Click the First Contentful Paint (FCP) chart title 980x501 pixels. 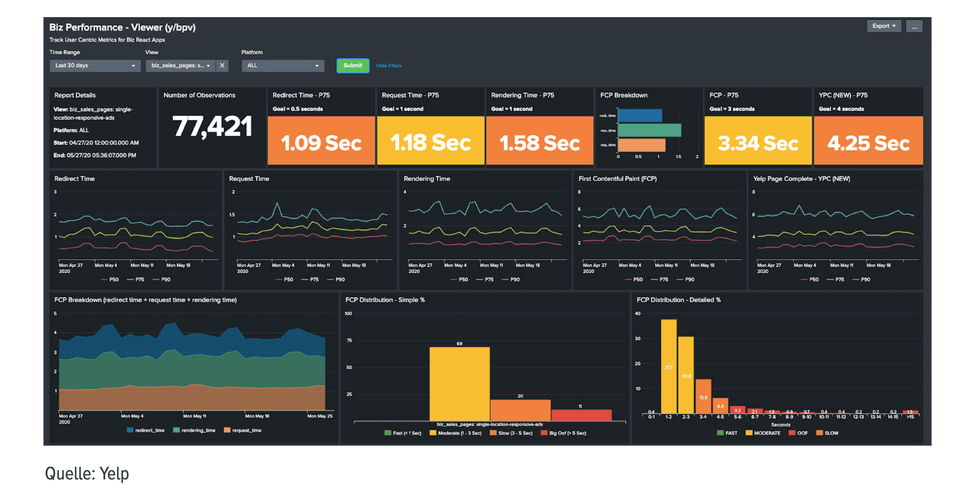pyautogui.click(x=617, y=179)
